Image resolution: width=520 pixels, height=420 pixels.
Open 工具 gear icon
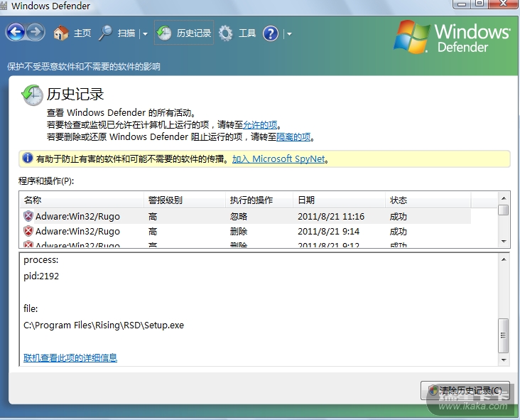point(226,33)
